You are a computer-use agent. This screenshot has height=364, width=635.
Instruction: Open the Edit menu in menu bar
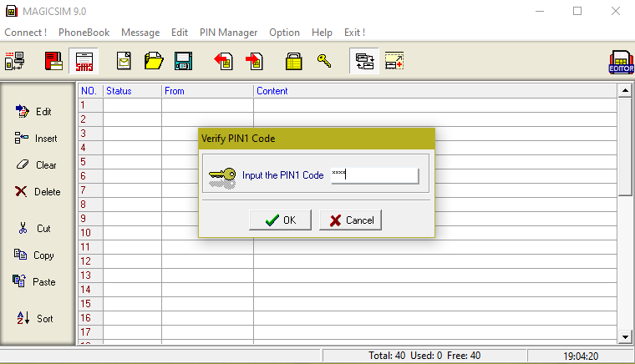click(180, 33)
